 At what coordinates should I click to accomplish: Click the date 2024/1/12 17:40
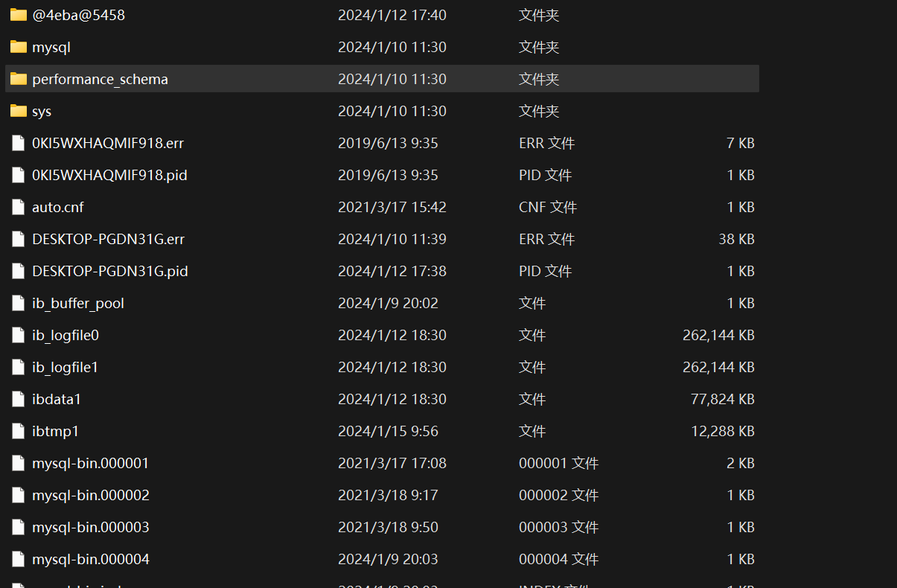tap(392, 15)
